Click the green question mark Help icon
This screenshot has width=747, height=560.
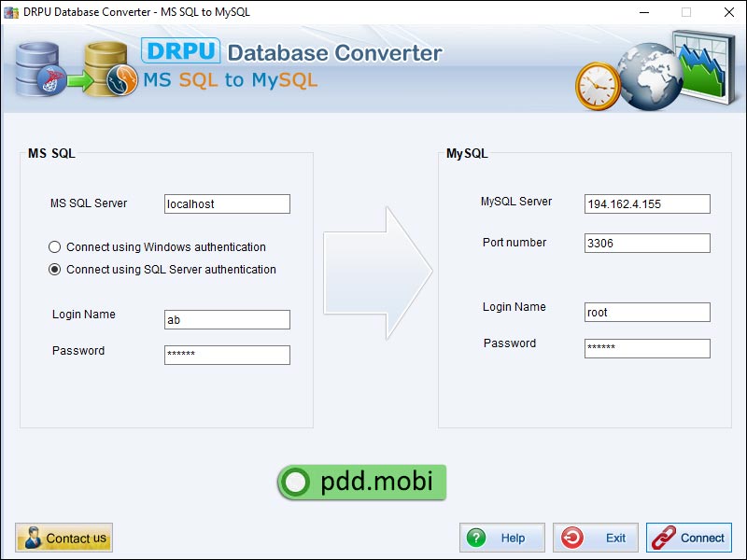coord(477,537)
